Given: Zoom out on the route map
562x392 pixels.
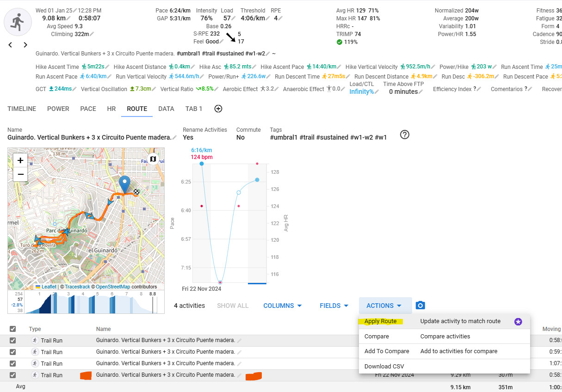Looking at the screenshot, I should [x=20, y=174].
